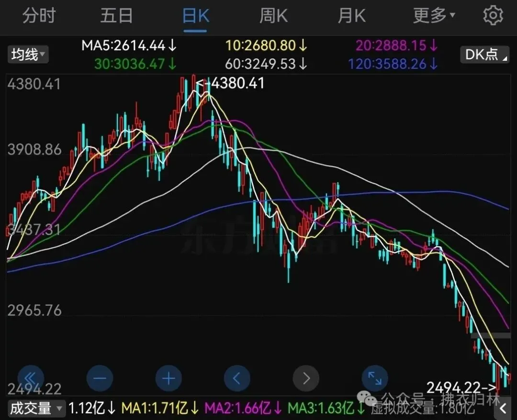Click the 1.12亿 volume value
The width and height of the screenshot is (517, 420).
pos(92,409)
